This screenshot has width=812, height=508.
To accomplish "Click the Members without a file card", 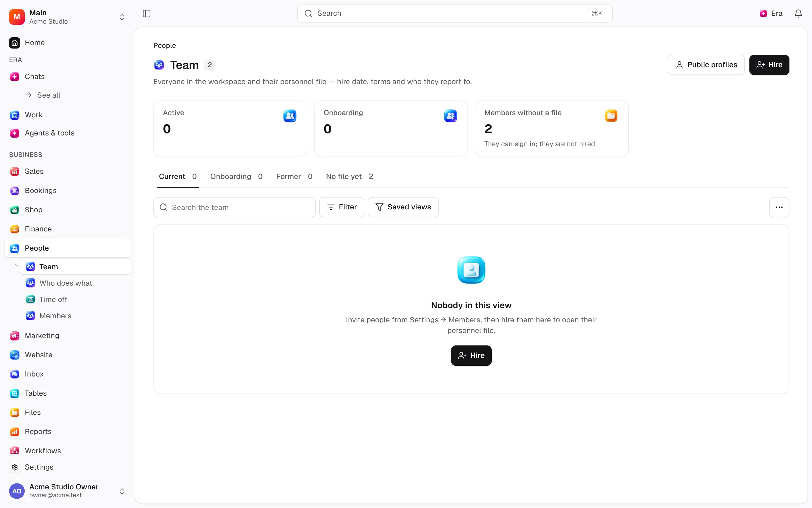I will [x=551, y=128].
